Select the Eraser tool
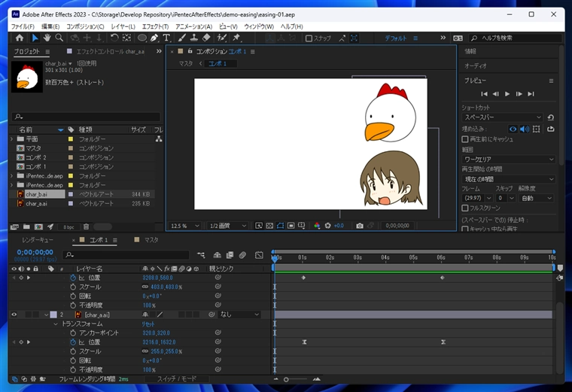The width and height of the screenshot is (572, 392). [206, 38]
